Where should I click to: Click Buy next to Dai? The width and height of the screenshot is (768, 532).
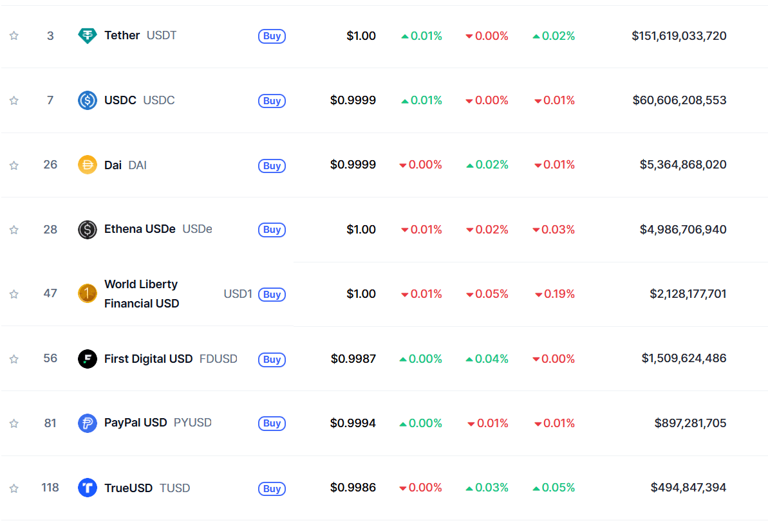click(x=272, y=165)
